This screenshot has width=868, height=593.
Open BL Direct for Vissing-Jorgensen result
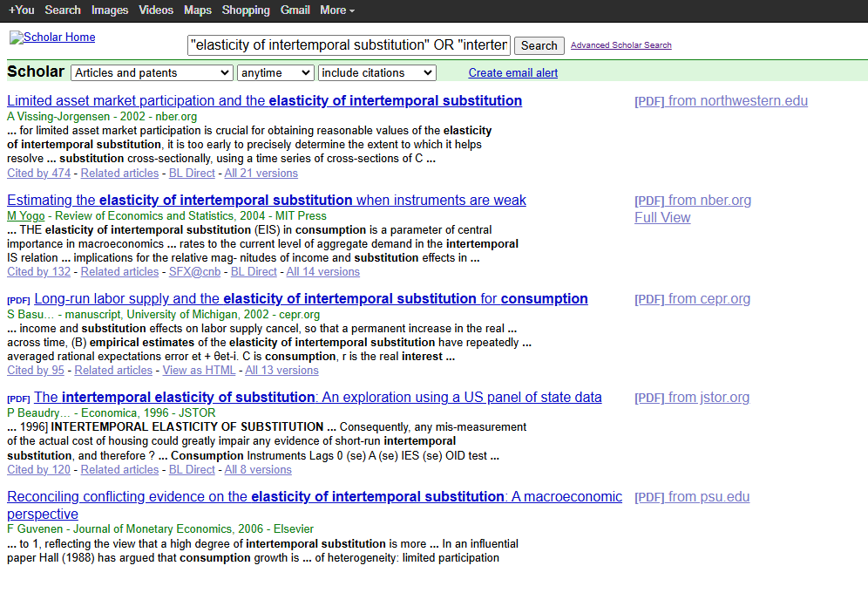coord(192,173)
